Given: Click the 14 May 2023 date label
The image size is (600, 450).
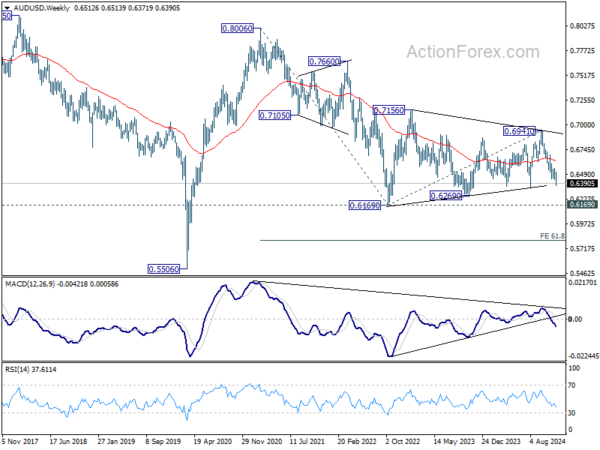Looking at the screenshot, I should click(452, 442).
